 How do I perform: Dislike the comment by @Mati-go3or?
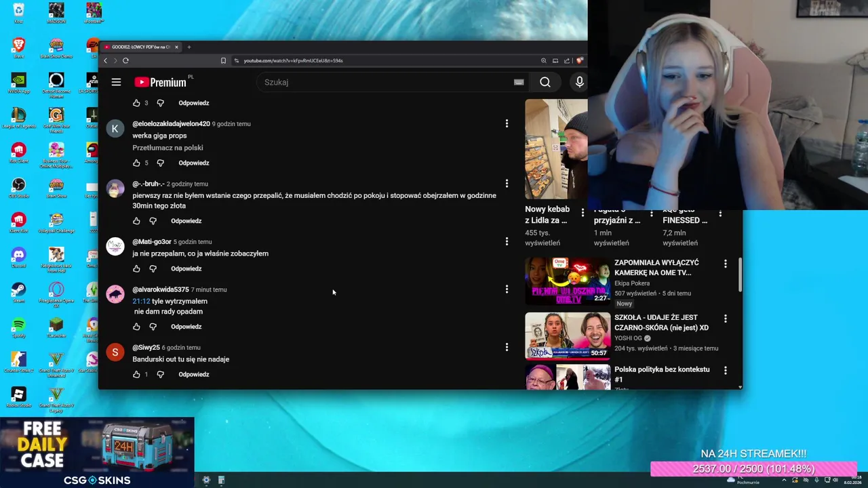pos(153,268)
